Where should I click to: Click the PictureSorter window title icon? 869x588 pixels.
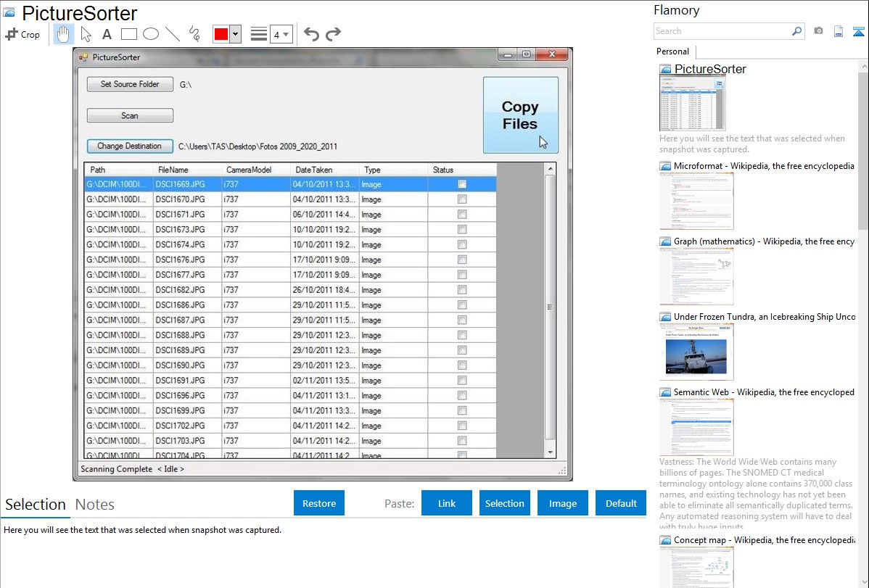83,57
